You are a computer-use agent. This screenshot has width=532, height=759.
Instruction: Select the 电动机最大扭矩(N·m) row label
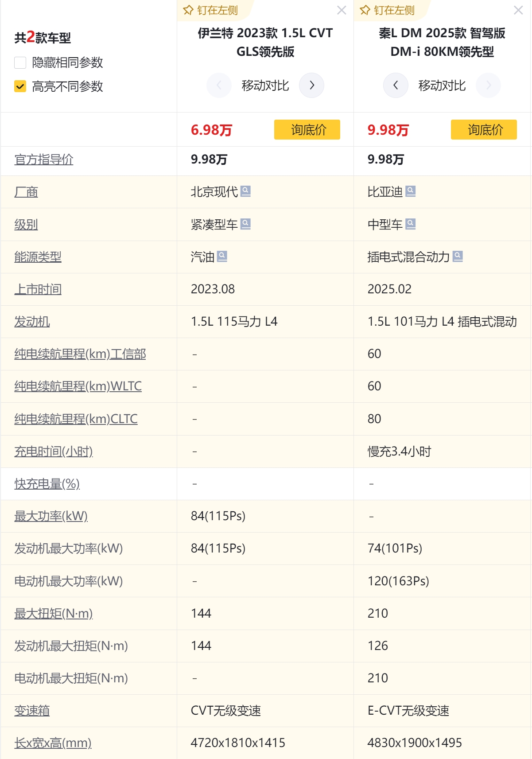click(71, 678)
